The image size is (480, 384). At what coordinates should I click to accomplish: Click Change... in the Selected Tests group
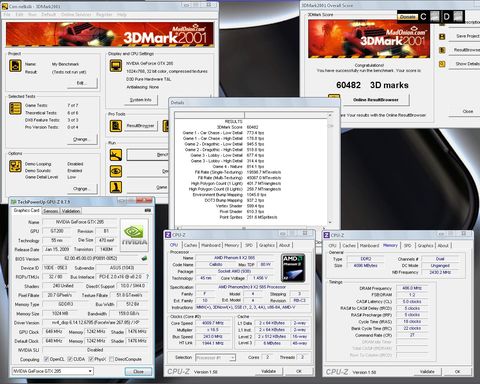pos(82,139)
